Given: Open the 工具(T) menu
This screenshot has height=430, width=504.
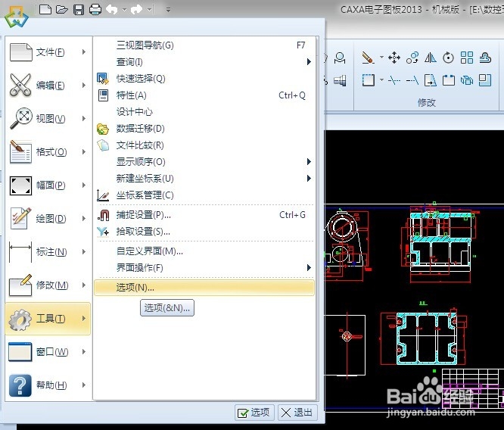Looking at the screenshot, I should pos(48,319).
